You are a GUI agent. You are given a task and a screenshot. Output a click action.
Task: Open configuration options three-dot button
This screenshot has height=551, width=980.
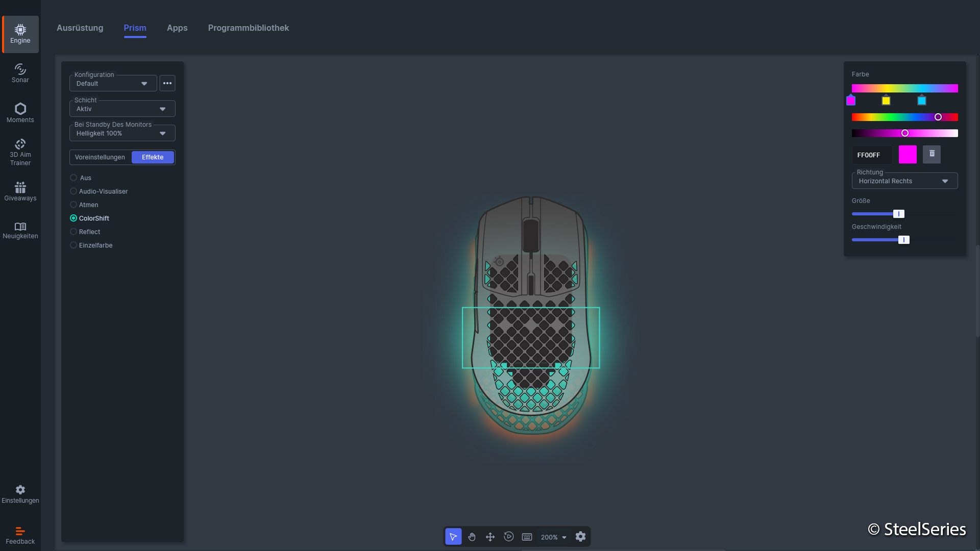167,83
